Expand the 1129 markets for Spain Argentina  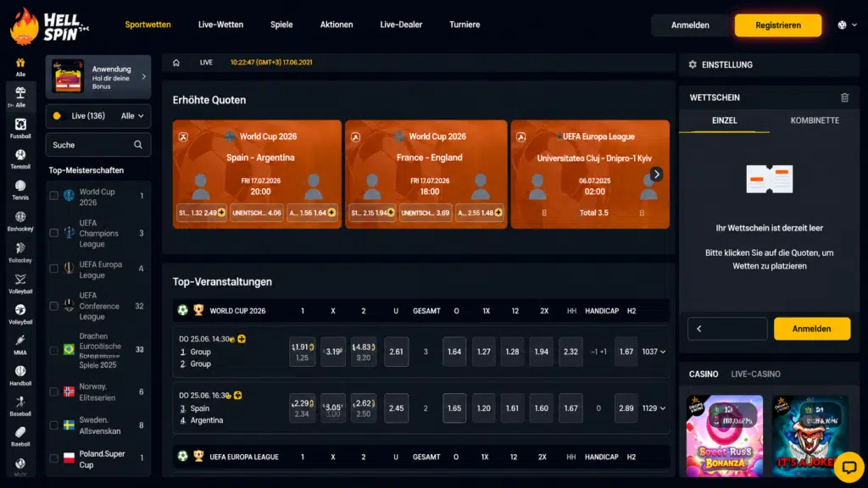coord(654,408)
